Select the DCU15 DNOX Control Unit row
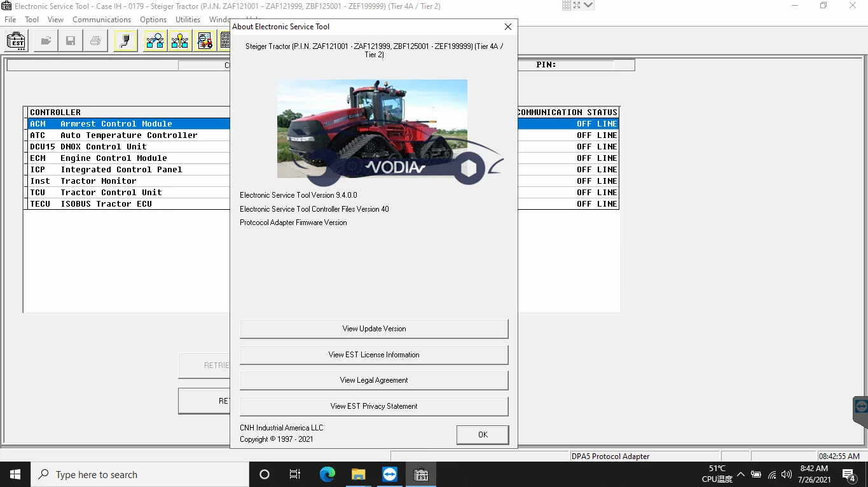Screen dimensions: 868x487 click(x=128, y=147)
